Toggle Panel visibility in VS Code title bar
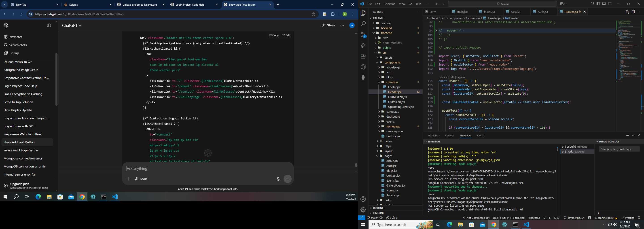This screenshot has height=229, width=644. click(x=604, y=4)
